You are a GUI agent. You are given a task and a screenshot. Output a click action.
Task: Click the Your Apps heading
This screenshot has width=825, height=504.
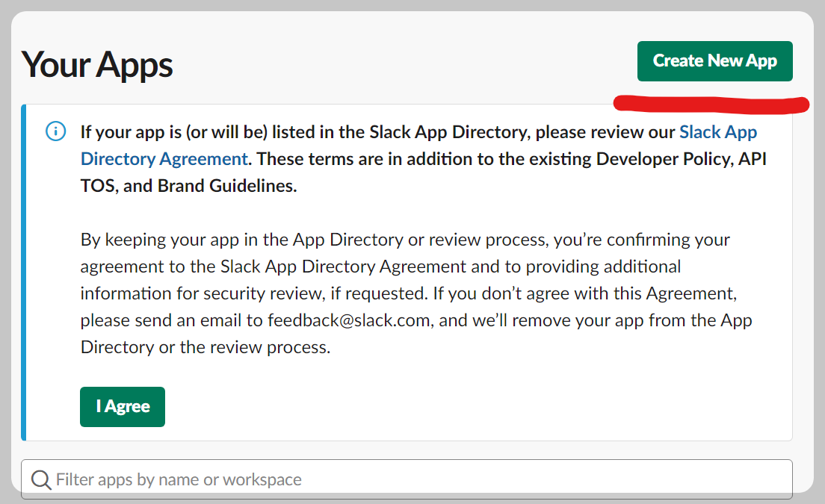click(97, 65)
